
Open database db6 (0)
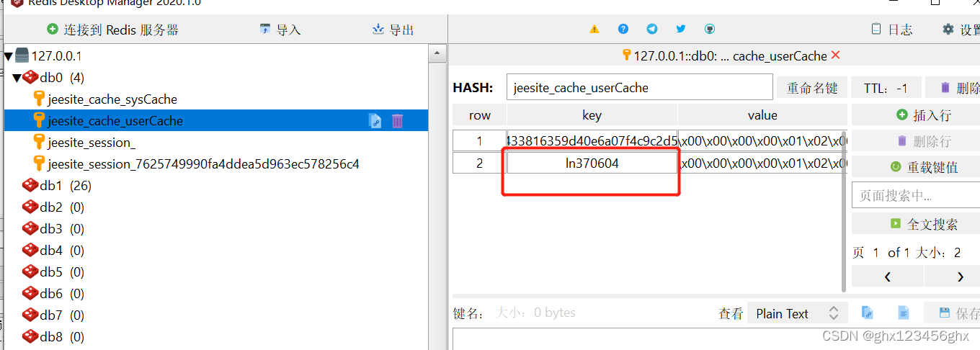tap(62, 294)
